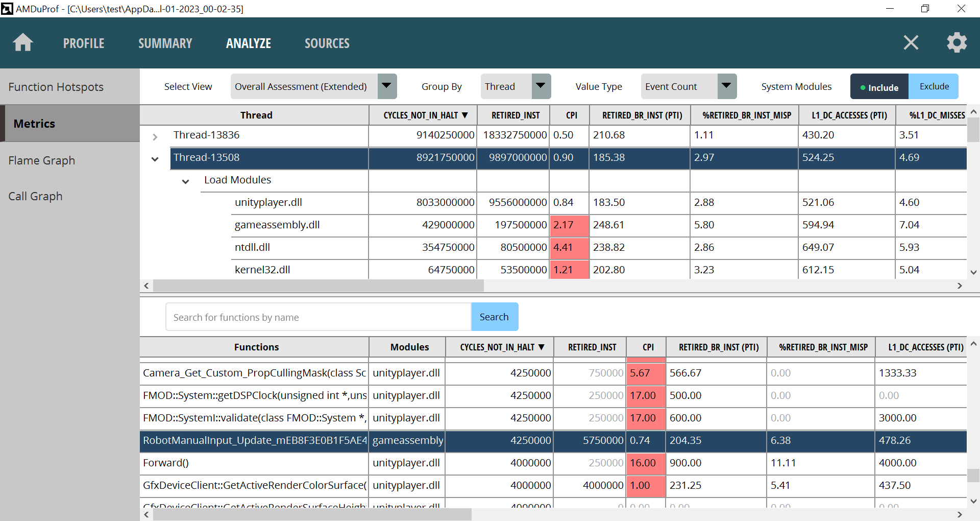Select FMOD::SystemI::validate function row
The image size is (980, 521).
point(553,418)
